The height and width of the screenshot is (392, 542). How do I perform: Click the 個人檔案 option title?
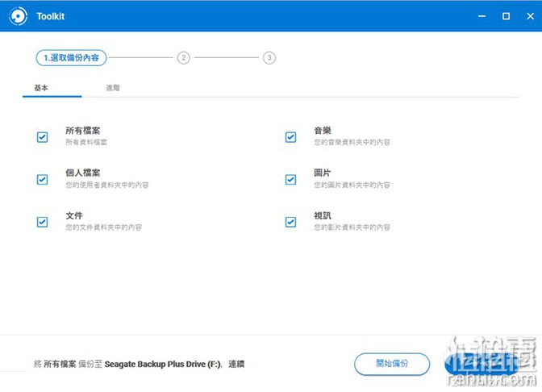coord(83,173)
